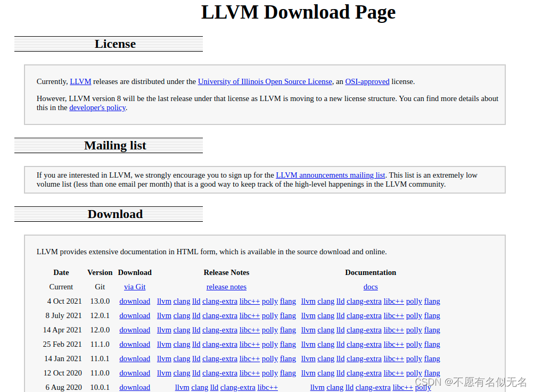Open 13.0.0 llvm documentation link
Image resolution: width=534 pixels, height=392 pixels.
(308, 301)
